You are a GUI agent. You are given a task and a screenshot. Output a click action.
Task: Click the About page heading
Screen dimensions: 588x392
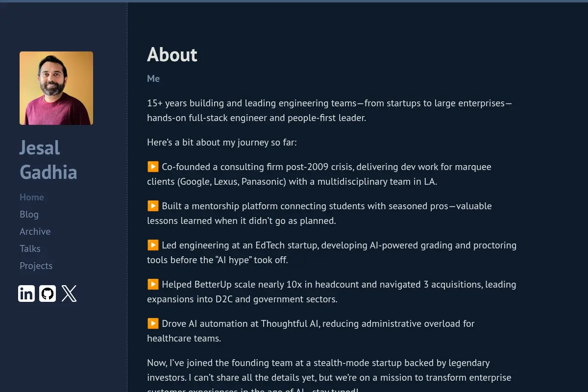point(172,54)
